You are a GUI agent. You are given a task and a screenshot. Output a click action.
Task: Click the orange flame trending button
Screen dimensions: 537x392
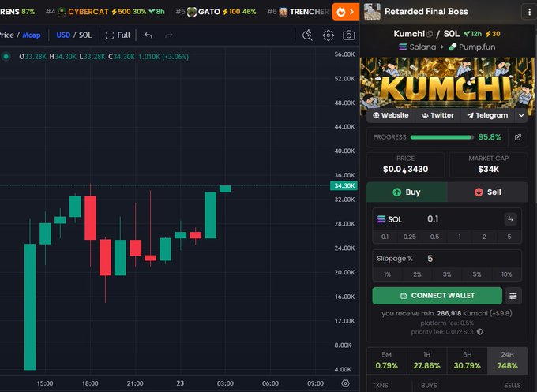click(346, 12)
